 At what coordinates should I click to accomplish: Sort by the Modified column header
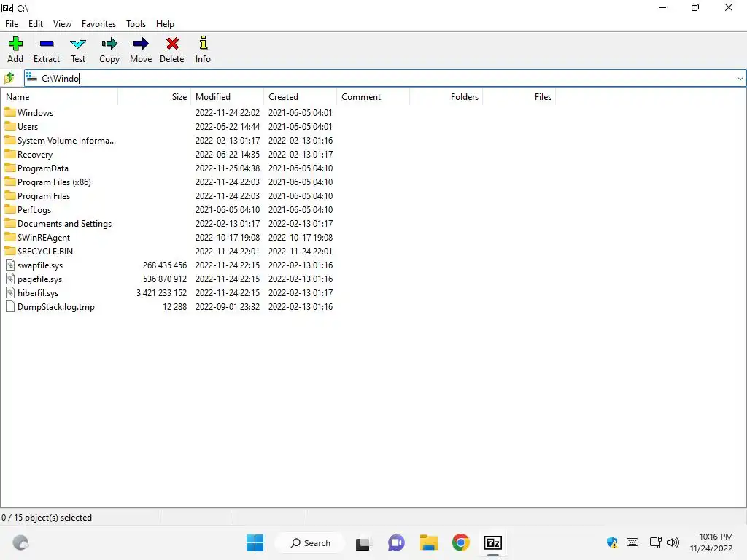[x=228, y=97]
